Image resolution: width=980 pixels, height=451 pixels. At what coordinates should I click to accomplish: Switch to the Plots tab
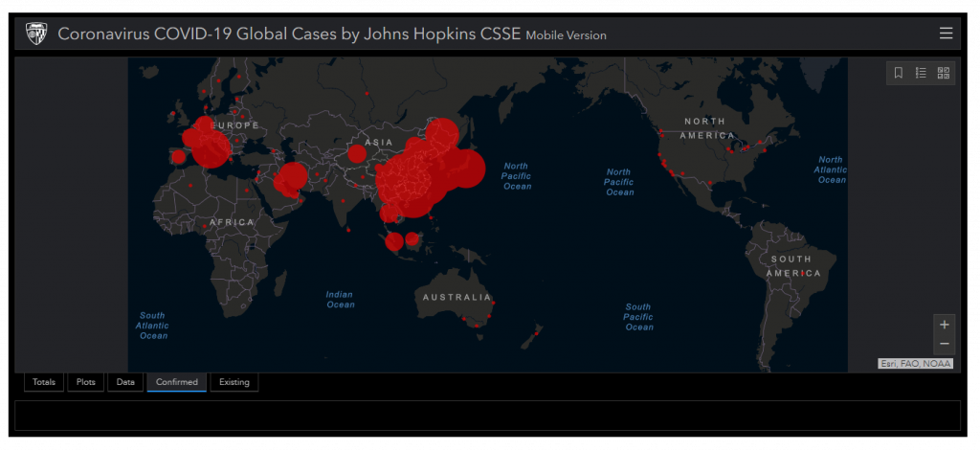click(x=85, y=382)
